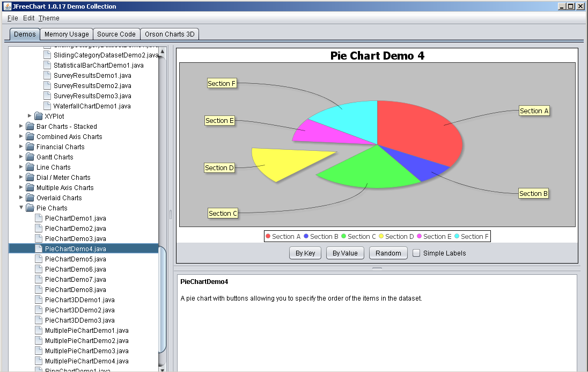Click the By Value button
This screenshot has width=588, height=372.
click(x=345, y=253)
